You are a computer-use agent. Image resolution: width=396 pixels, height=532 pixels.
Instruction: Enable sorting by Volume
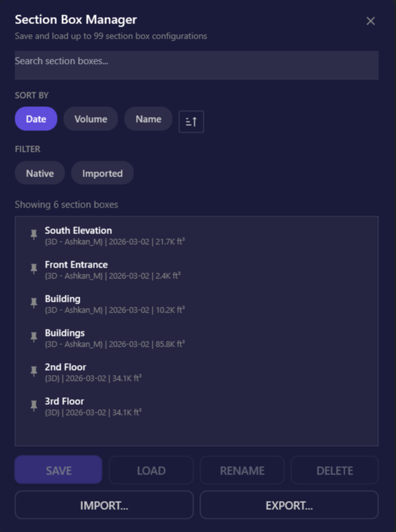coord(90,118)
